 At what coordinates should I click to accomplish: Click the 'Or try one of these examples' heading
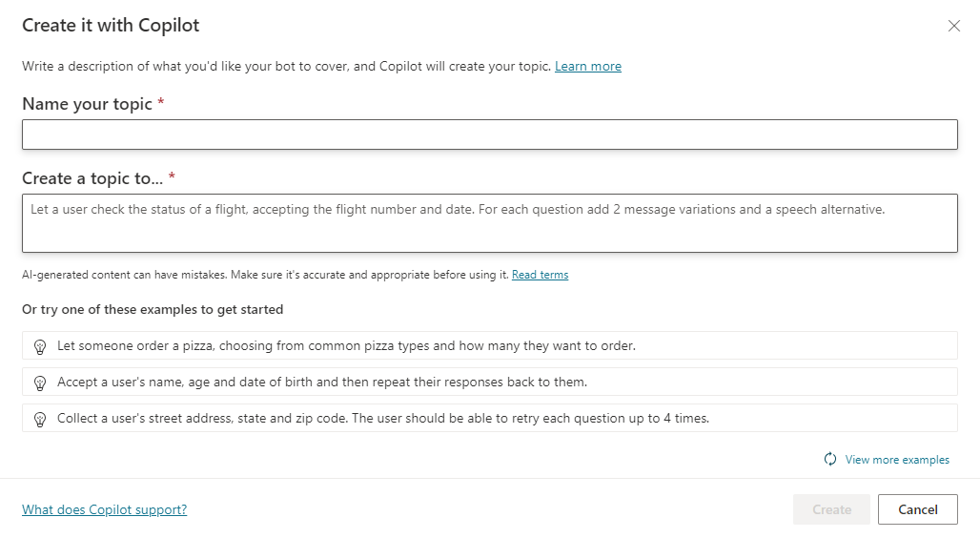tap(153, 310)
